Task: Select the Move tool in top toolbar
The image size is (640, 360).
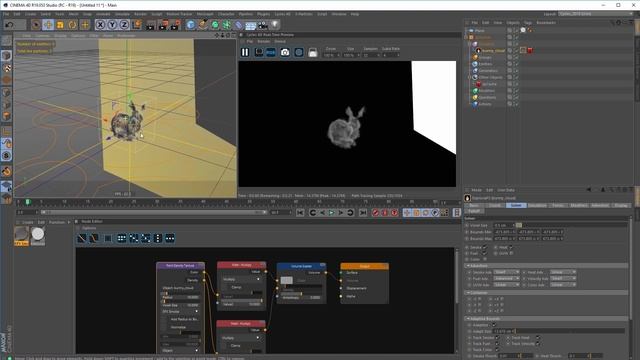Action: (48, 25)
